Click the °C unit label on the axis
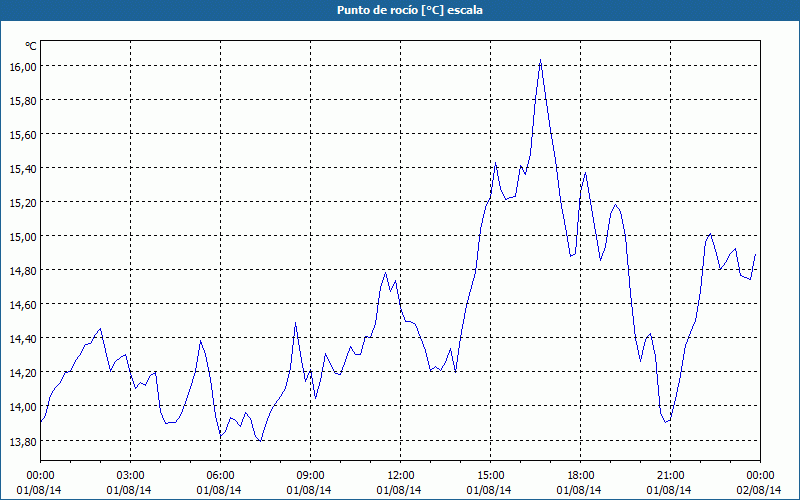Viewport: 800px width, 500px height. coord(31,46)
